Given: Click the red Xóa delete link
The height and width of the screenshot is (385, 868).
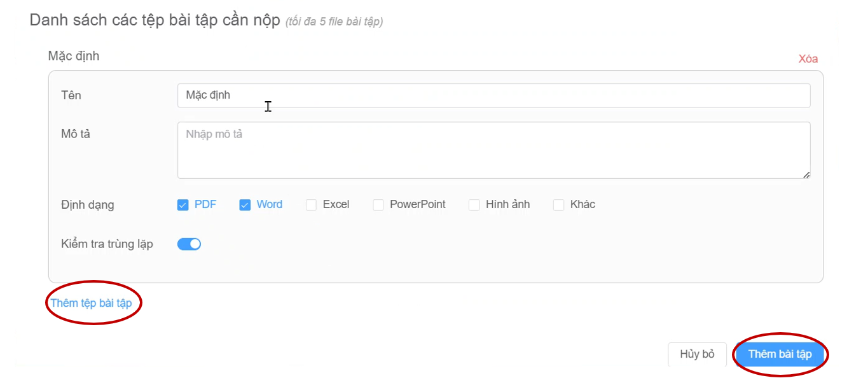Looking at the screenshot, I should point(808,59).
